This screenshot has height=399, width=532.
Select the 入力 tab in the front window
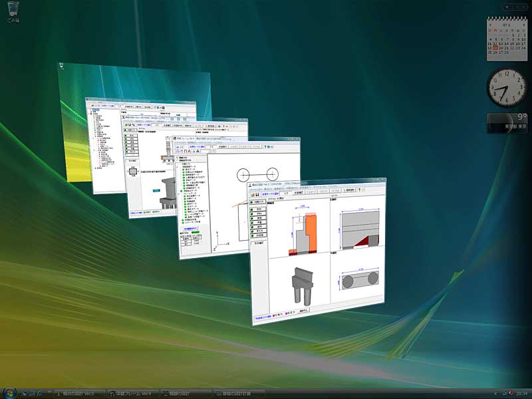(287, 193)
